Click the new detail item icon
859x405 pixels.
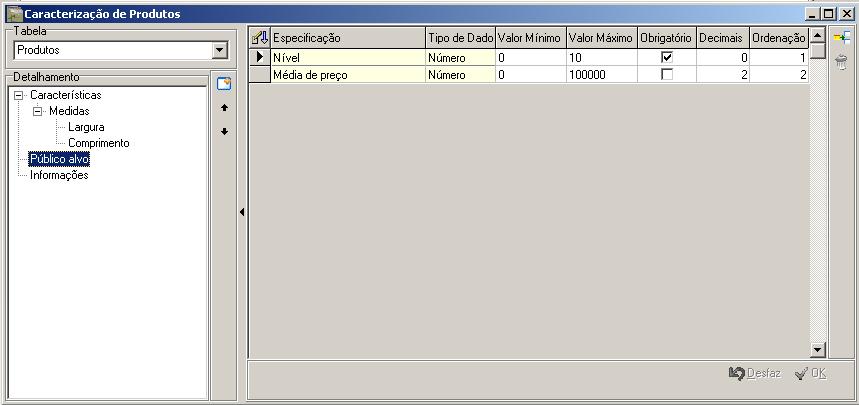(224, 84)
